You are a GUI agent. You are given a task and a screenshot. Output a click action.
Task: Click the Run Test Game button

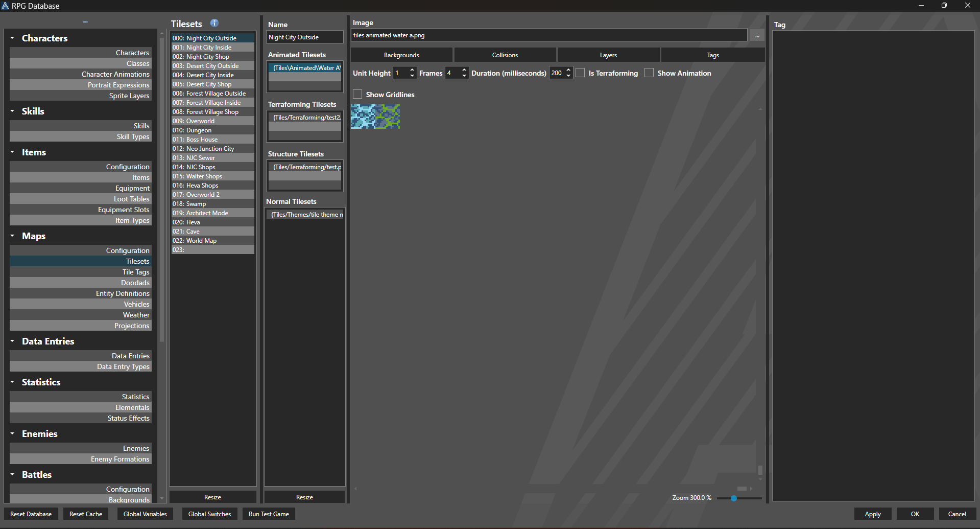269,514
